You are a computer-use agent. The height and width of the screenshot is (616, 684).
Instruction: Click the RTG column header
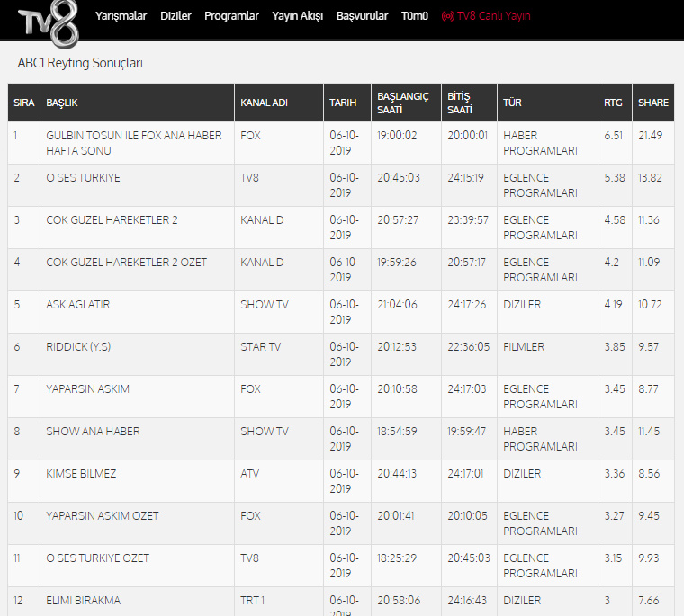pos(613,103)
